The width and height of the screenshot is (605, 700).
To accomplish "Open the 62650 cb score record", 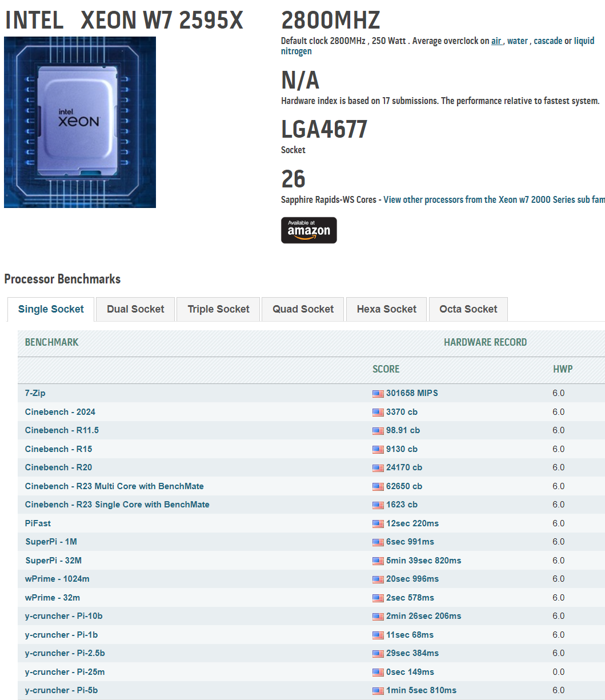I will tap(404, 486).
